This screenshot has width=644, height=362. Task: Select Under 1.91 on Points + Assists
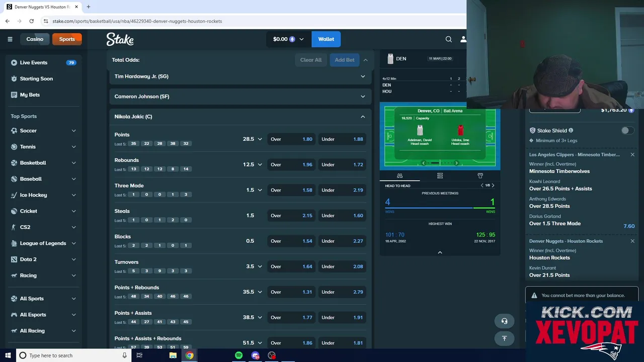coord(343,318)
